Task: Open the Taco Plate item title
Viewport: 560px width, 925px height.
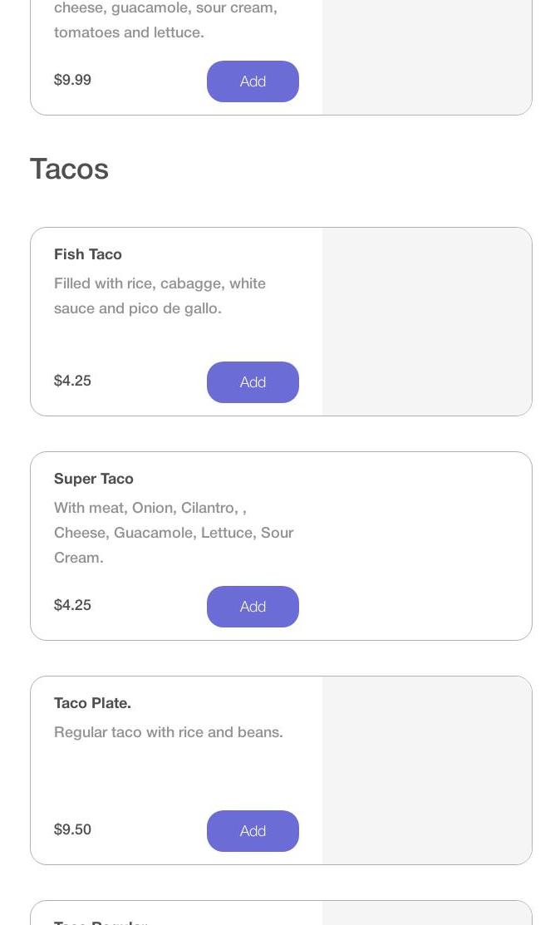Action: (92, 703)
